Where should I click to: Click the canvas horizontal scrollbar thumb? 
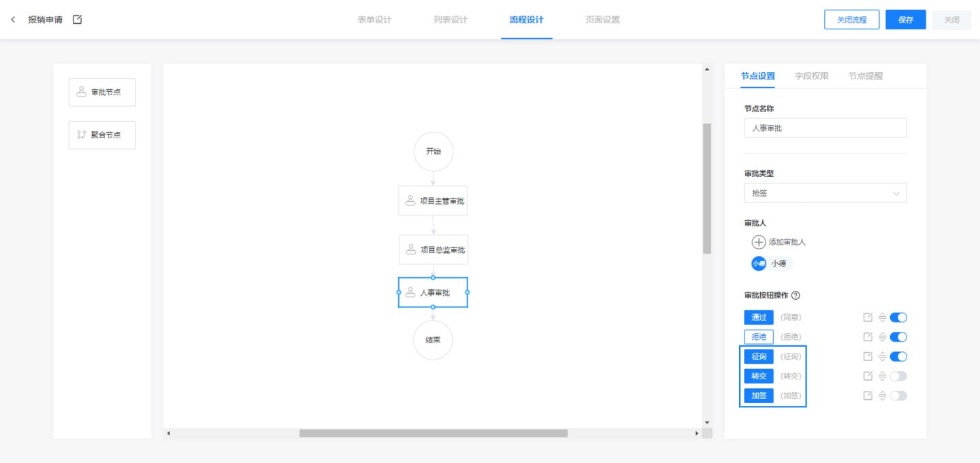tap(433, 433)
